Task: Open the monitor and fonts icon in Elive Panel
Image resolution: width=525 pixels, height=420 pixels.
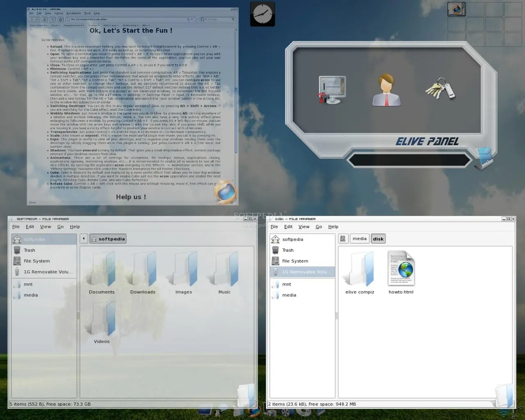Action: pyautogui.click(x=332, y=89)
